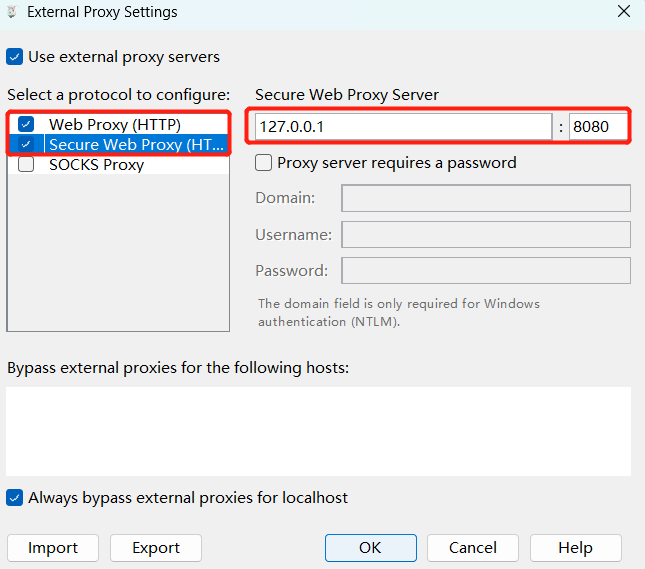The width and height of the screenshot is (645, 569).
Task: Disable Always bypass external proxies for localhost
Action: tap(14, 498)
